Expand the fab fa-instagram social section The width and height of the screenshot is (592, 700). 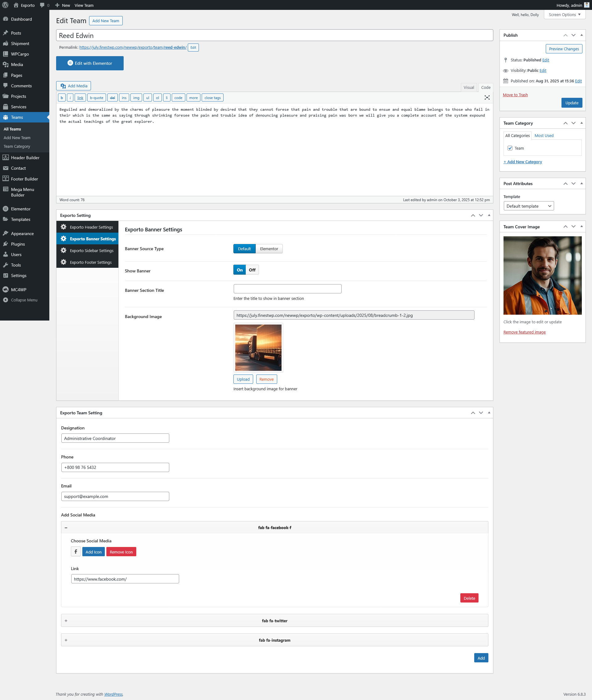274,640
